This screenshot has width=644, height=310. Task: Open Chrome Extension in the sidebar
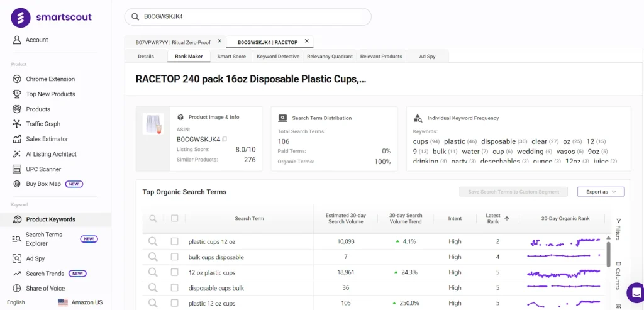tap(50, 79)
